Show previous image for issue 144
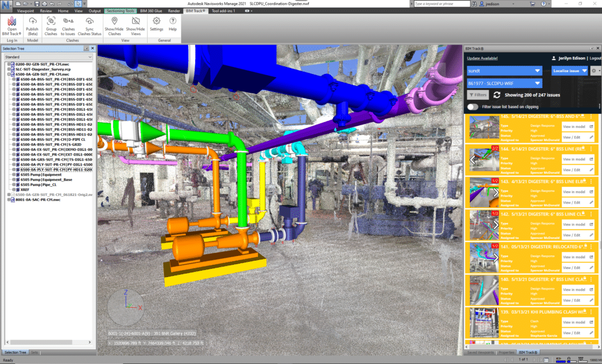Screen dimensions: 602x364 click(473, 160)
